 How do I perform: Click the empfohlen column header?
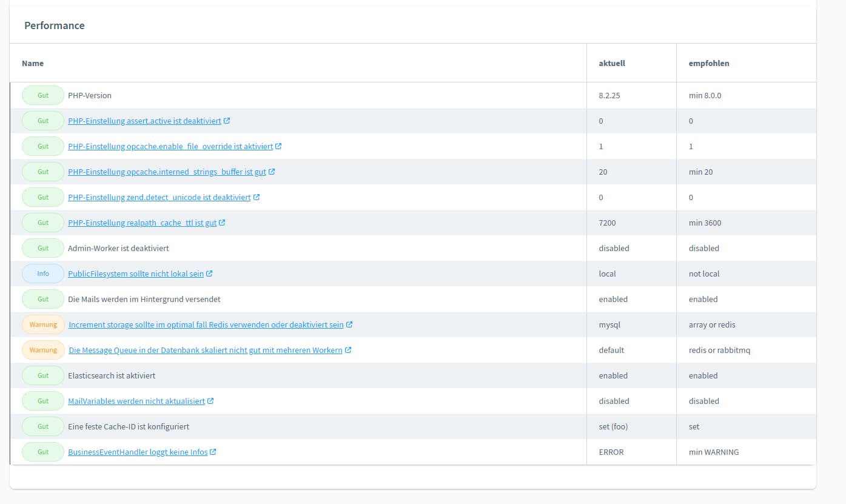click(709, 63)
